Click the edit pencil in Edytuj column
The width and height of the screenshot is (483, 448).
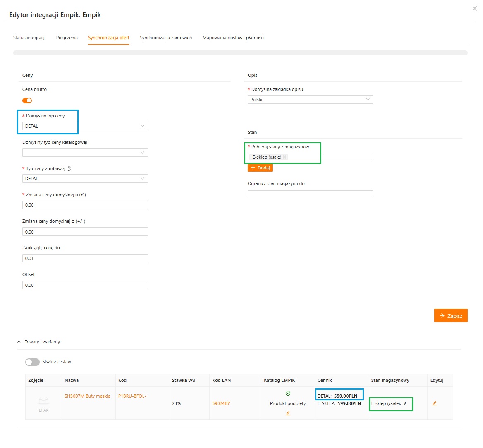(434, 403)
